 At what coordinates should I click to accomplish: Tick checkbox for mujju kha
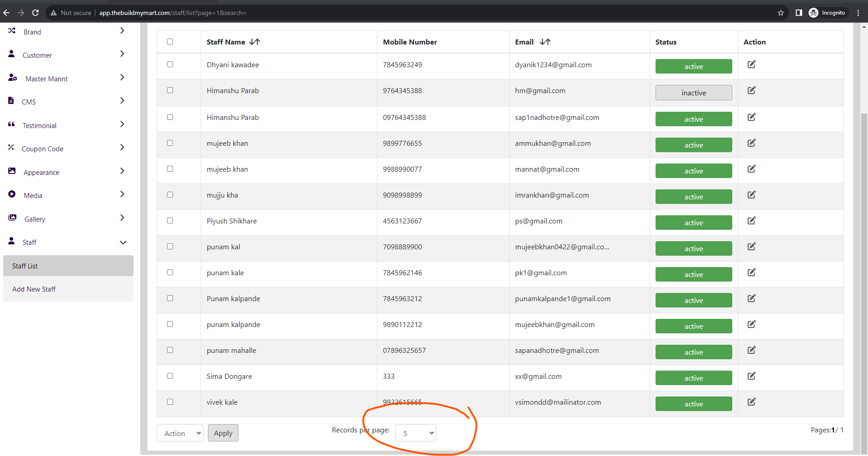tap(170, 195)
